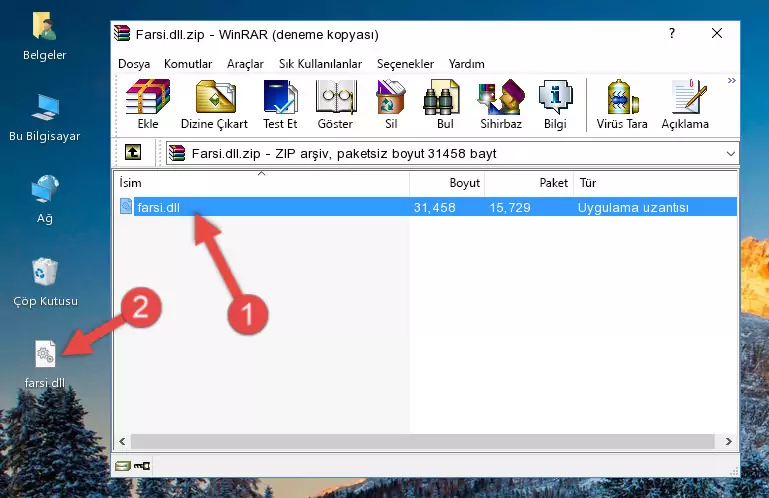Select Çöp Kutusu recycle bin
Viewport: 769px width, 498px height.
point(45,282)
